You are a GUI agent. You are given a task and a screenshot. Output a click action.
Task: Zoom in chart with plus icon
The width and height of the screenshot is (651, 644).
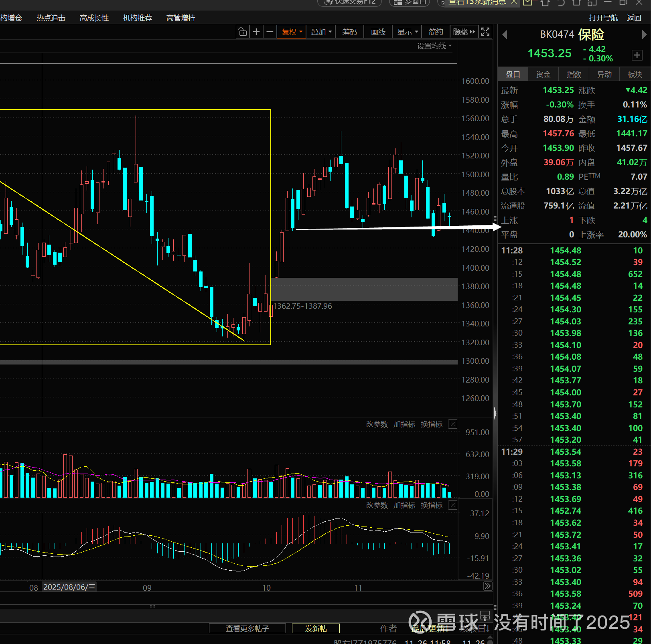coord(256,32)
